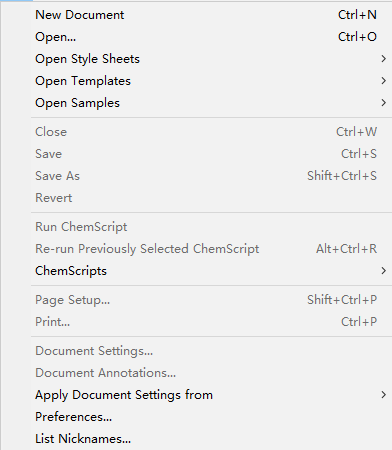Open Document Settings... dialog

211,351
